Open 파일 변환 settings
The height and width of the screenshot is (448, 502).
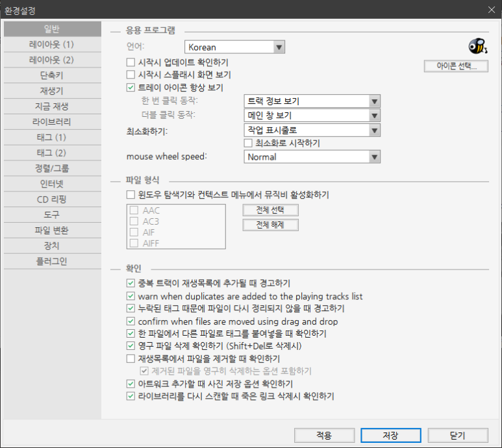pyautogui.click(x=52, y=230)
